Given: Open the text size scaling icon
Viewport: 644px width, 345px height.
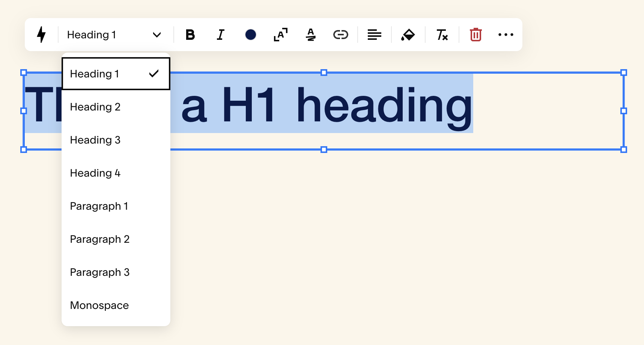Looking at the screenshot, I should click(281, 35).
